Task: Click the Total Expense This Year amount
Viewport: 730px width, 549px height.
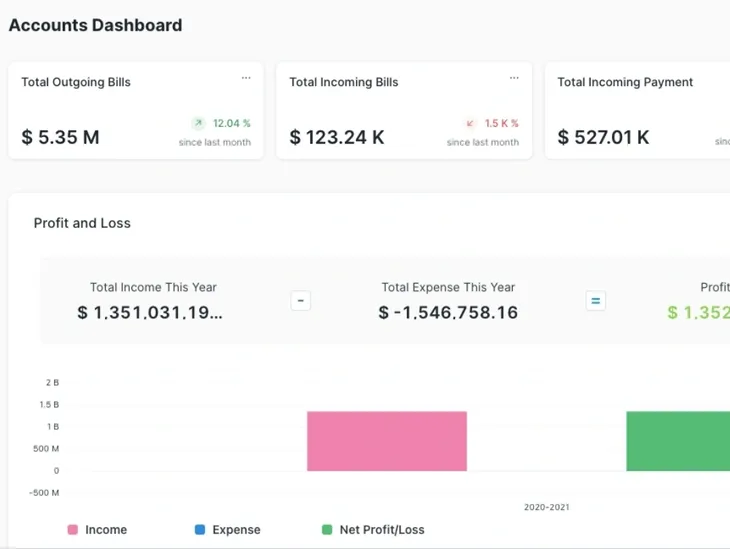Action: (x=448, y=312)
